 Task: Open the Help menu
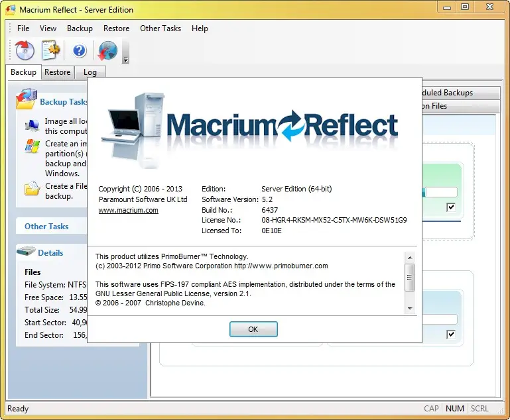(200, 28)
